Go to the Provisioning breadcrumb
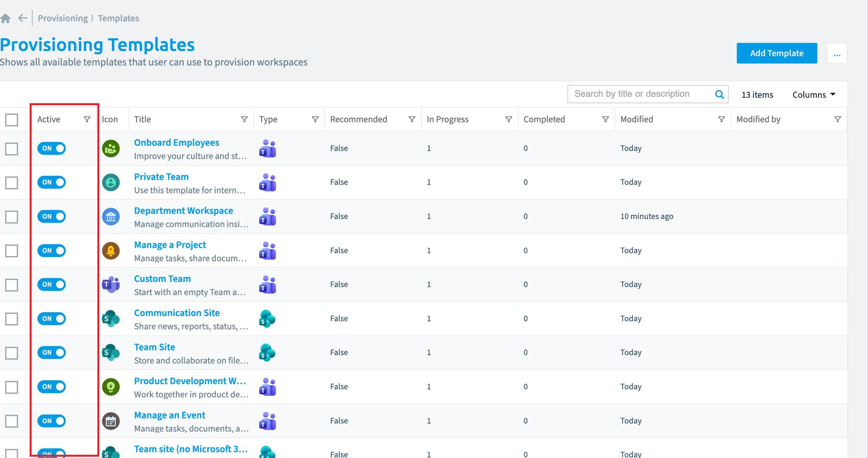This screenshot has width=868, height=458. point(63,18)
